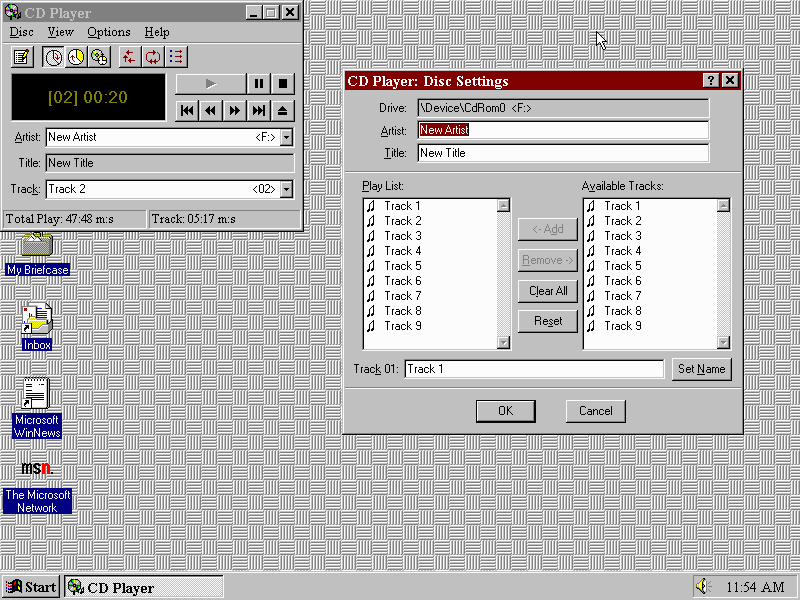Click the skip forwards button
This screenshot has width=800, height=600.
click(235, 111)
